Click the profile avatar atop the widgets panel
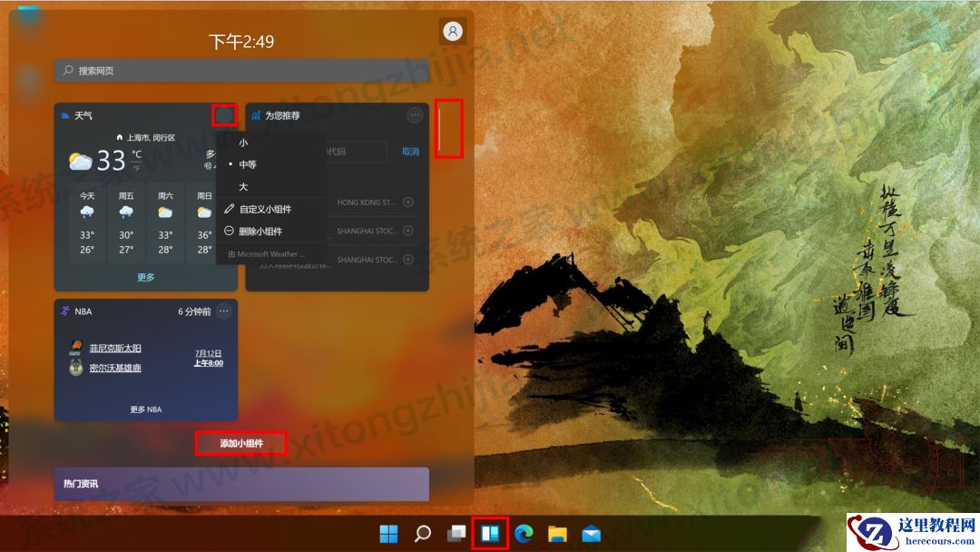Viewport: 980px width, 552px height. tap(451, 30)
